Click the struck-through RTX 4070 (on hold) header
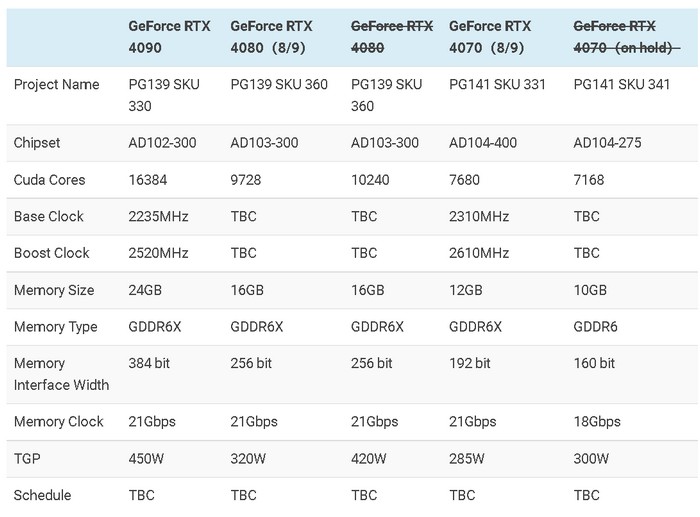The height and width of the screenshot is (517, 700). [x=621, y=36]
